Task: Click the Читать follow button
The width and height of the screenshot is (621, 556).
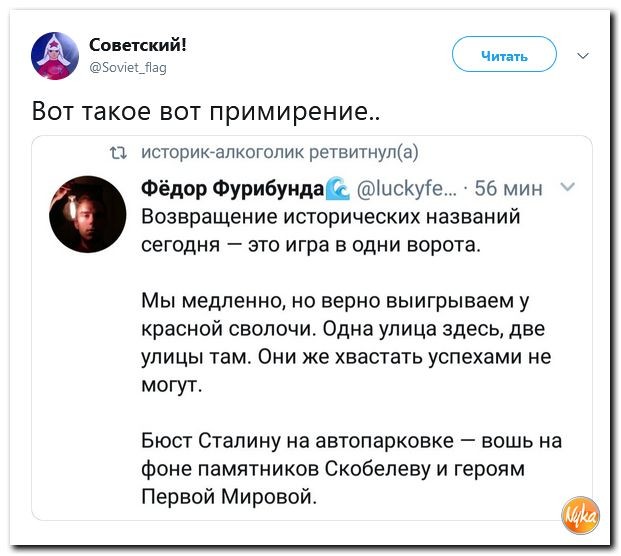Action: (504, 54)
